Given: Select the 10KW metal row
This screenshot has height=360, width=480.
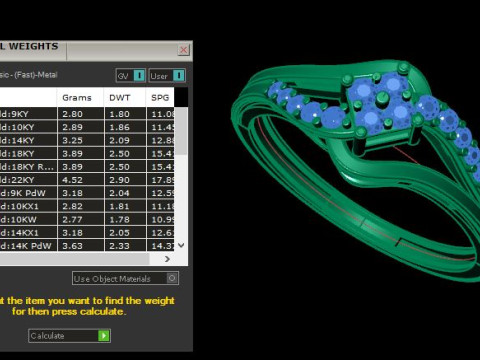Looking at the screenshot, I should tap(87, 219).
